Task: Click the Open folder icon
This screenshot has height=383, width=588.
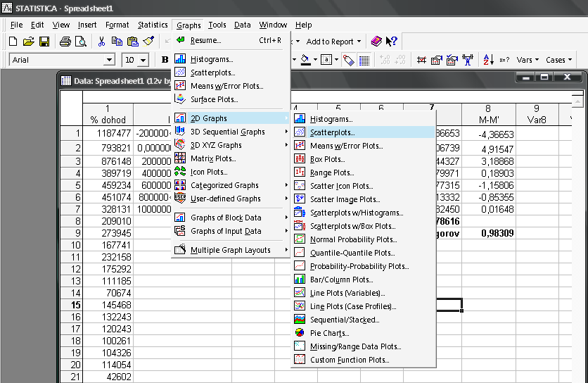Action: click(29, 42)
